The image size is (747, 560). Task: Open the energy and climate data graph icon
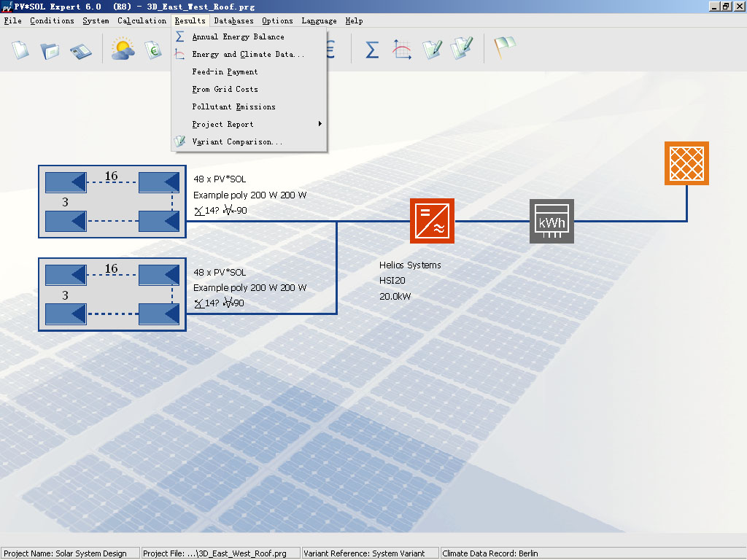coord(402,50)
